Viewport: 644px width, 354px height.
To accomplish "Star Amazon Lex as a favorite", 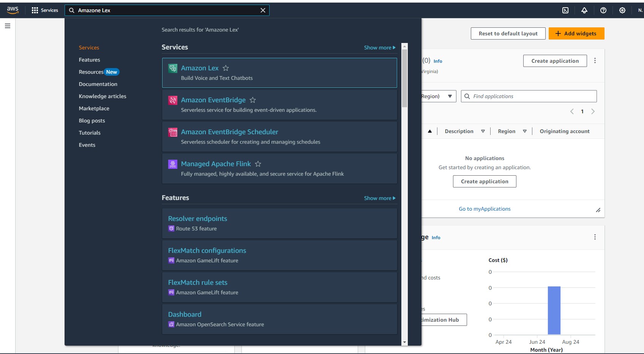I will tap(226, 68).
